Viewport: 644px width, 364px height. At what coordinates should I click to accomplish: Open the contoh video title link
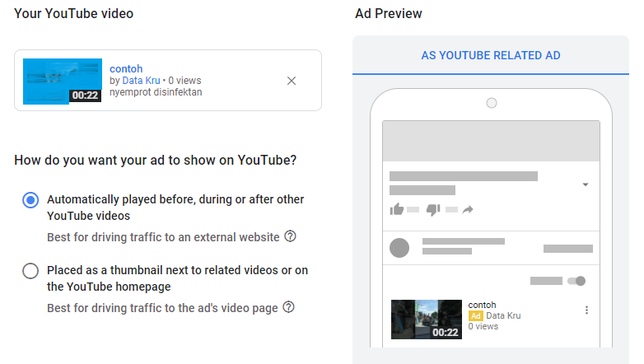coord(126,68)
